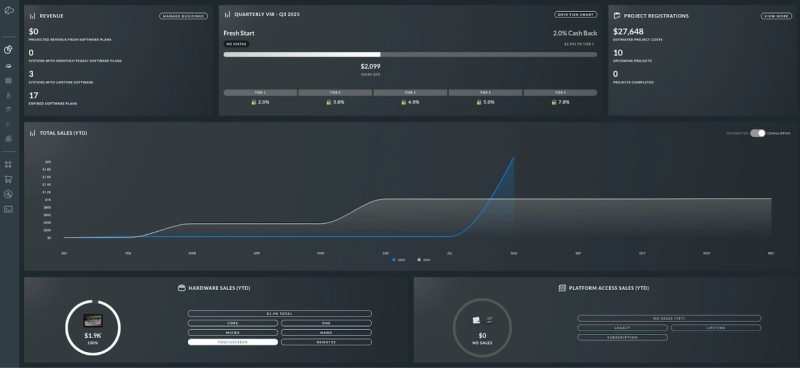The height and width of the screenshot is (368, 800).
Task: Click the Manage Buildings button
Action: pyautogui.click(x=184, y=16)
